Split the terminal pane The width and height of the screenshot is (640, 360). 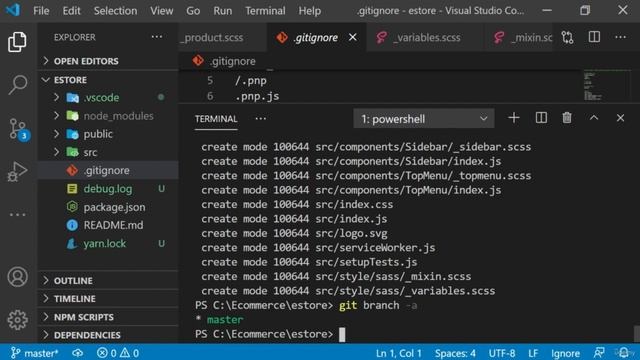click(x=541, y=118)
